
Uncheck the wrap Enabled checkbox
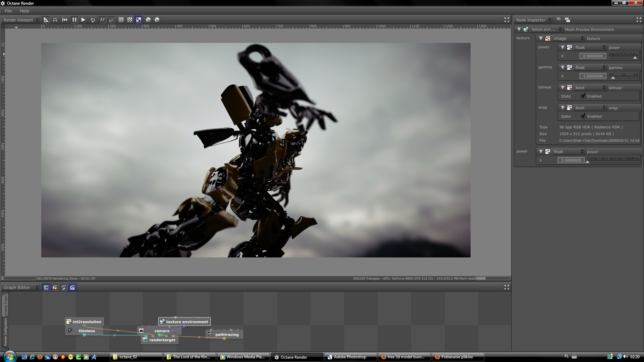coord(583,116)
